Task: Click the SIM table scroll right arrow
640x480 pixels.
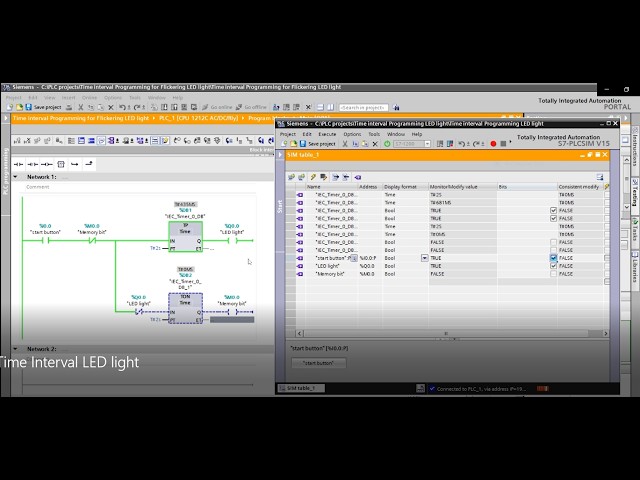Action: pyautogui.click(x=605, y=333)
